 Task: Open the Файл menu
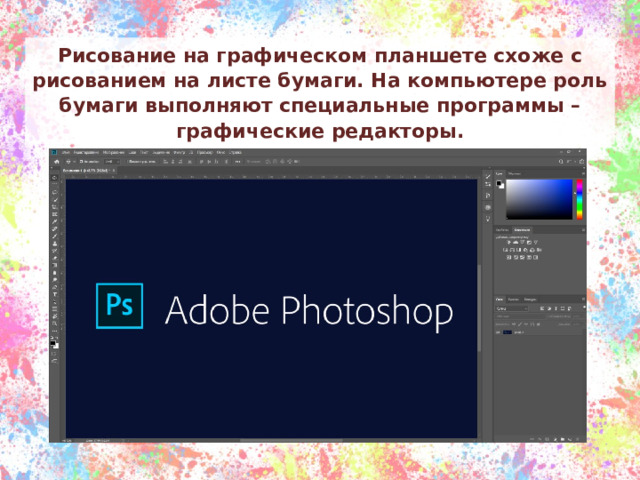tap(66, 152)
